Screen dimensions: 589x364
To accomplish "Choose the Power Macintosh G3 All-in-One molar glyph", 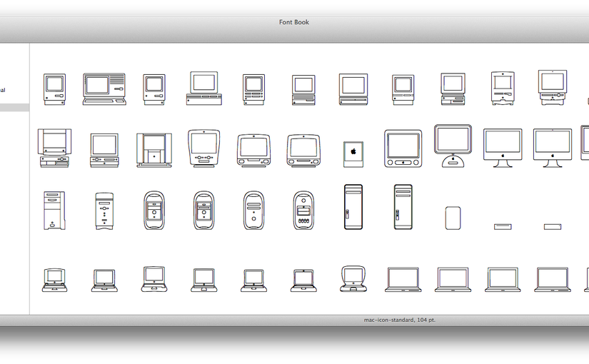I will point(204,148).
